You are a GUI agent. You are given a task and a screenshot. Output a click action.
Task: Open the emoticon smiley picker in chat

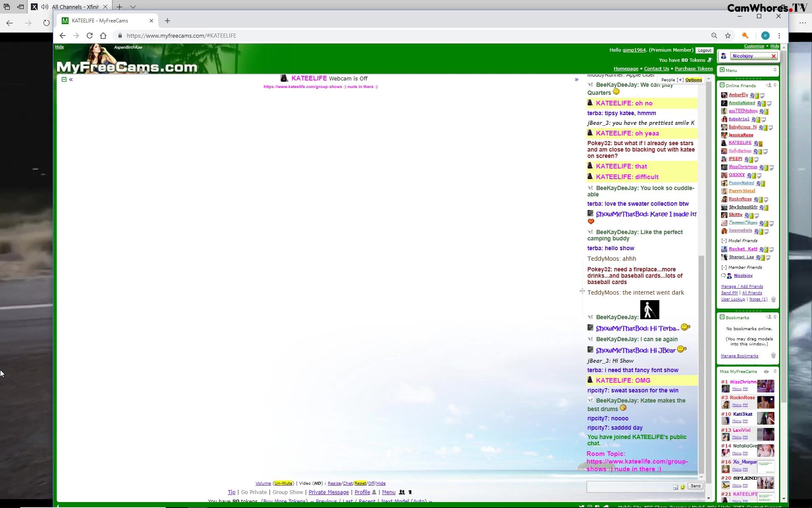click(x=683, y=487)
